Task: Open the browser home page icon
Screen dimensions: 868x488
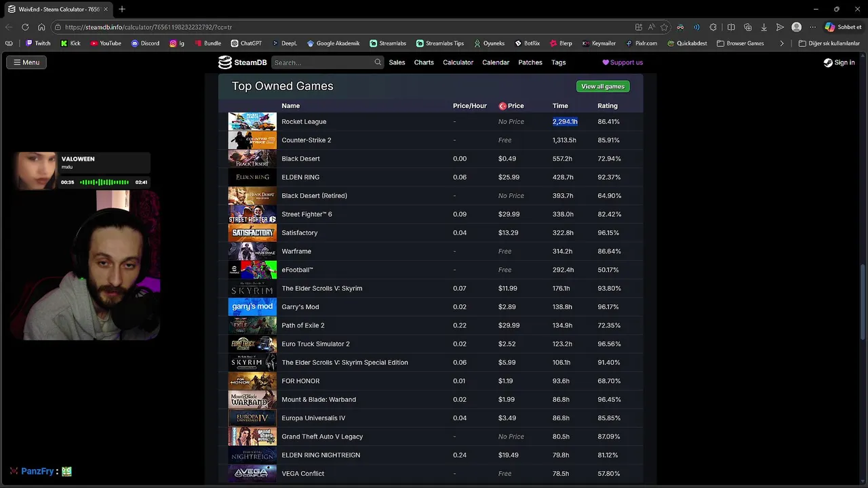Action: tap(41, 27)
